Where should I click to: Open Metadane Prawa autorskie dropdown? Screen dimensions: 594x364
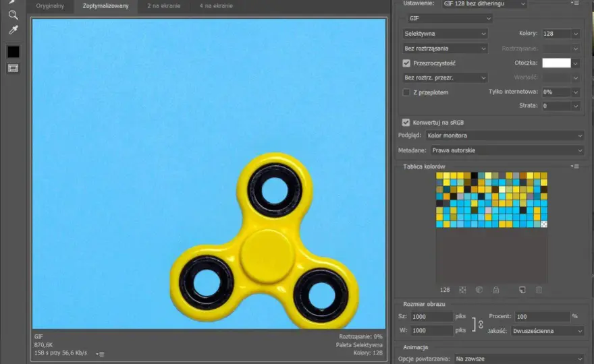[x=507, y=150]
